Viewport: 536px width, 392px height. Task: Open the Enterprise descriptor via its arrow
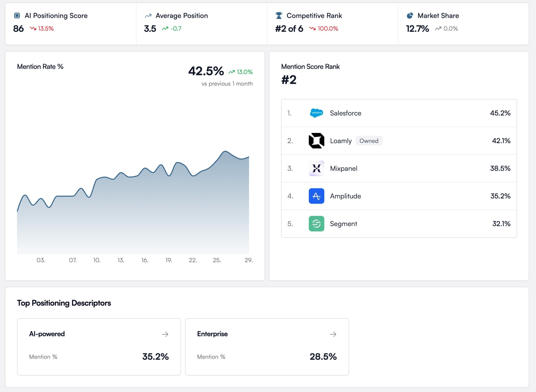333,334
